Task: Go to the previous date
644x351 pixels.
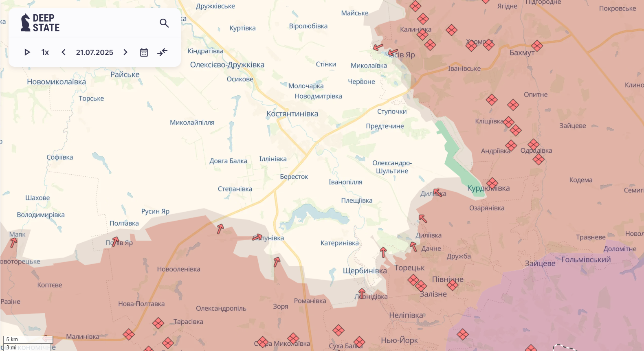Action: pos(64,52)
